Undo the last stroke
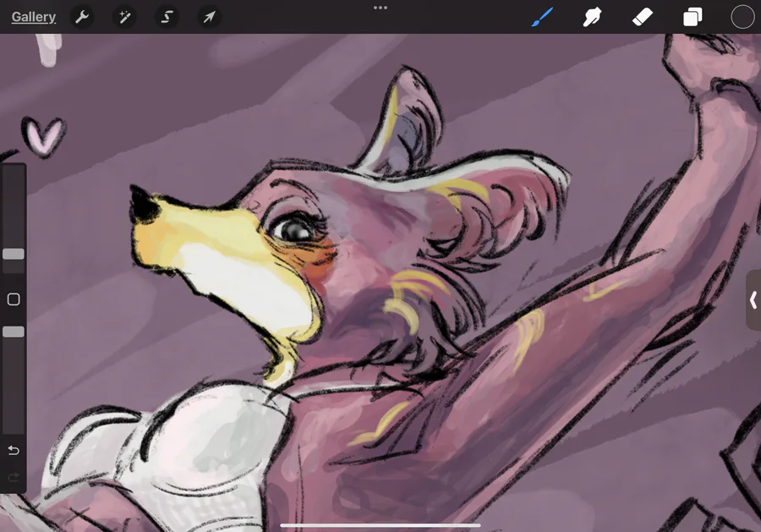 14,451
